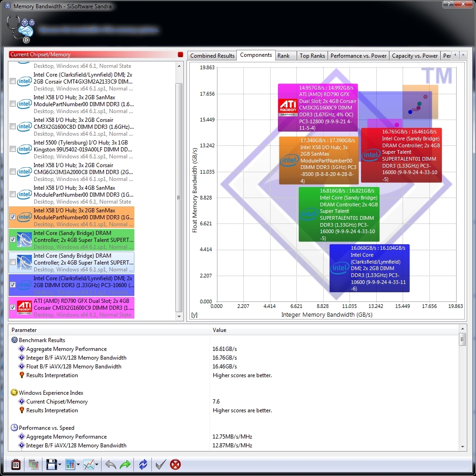Click the line graph icon in toolbar
Viewport: 476px width, 476px height.
(x=89, y=464)
